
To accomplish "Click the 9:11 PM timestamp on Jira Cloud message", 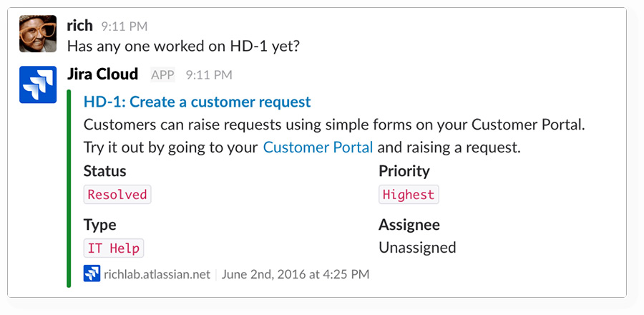I will 209,74.
